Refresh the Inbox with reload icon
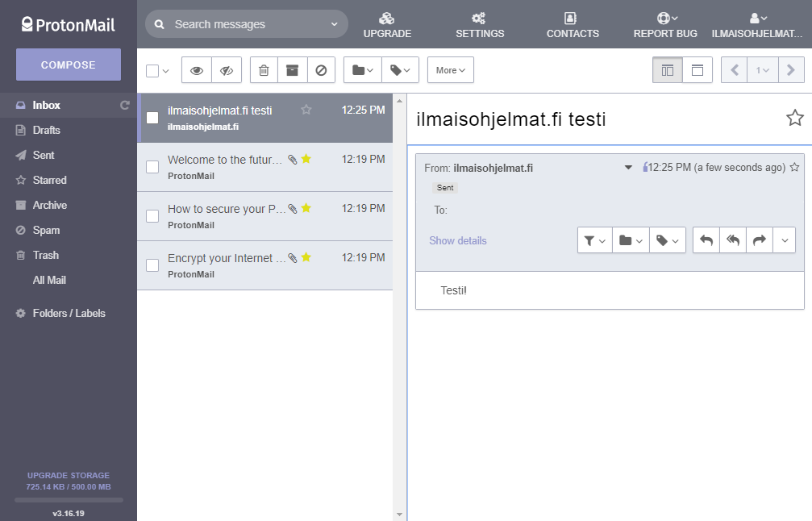Image resolution: width=812 pixels, height=521 pixels. click(x=125, y=105)
